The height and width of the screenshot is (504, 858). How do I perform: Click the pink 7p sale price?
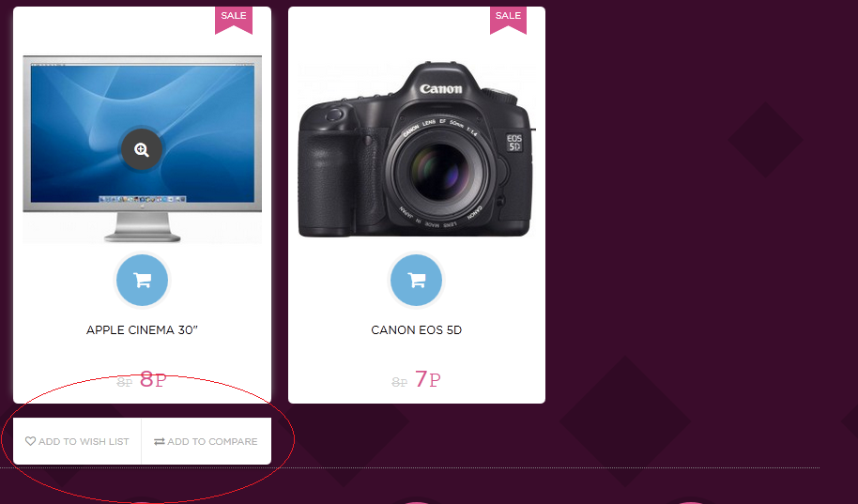[x=427, y=379]
